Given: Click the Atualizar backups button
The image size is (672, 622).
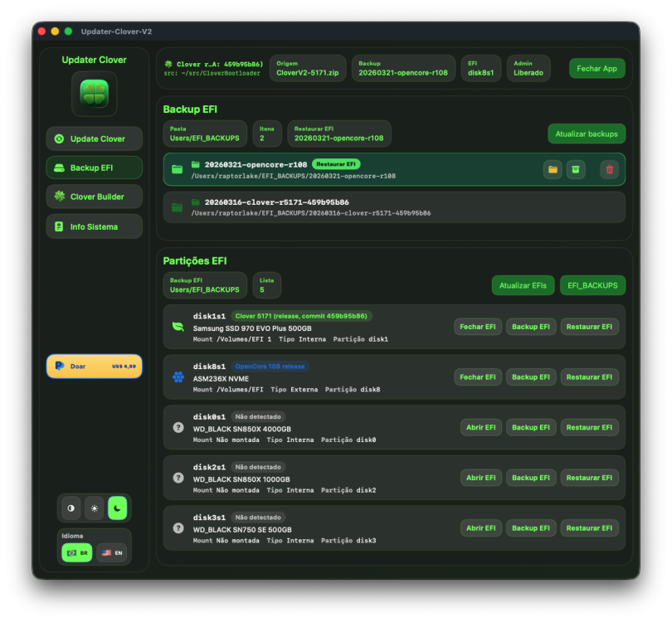Looking at the screenshot, I should [x=587, y=134].
